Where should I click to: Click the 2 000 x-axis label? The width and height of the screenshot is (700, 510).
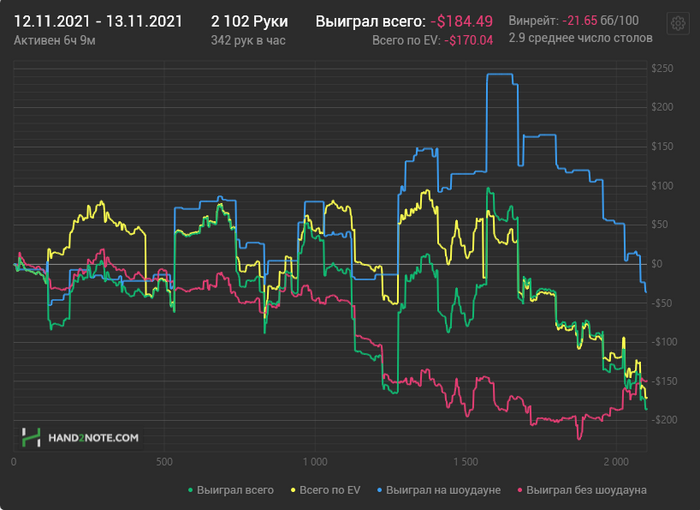pos(616,461)
